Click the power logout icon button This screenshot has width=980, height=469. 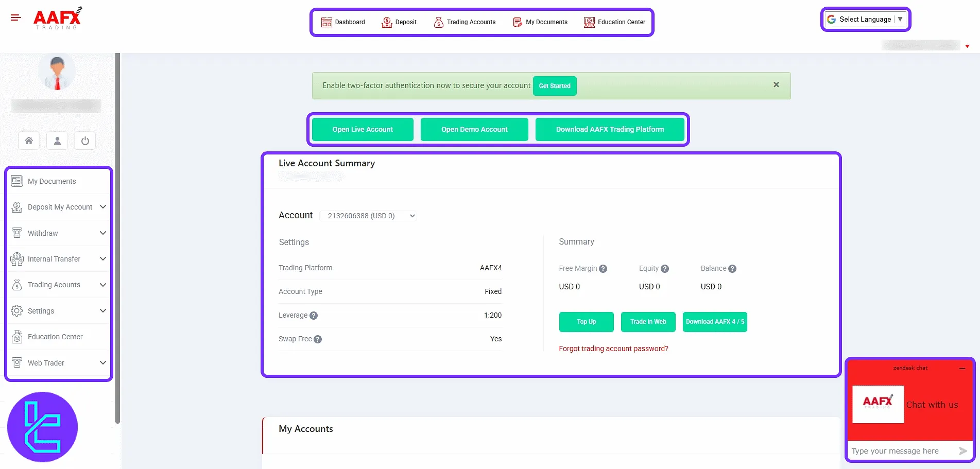[x=85, y=141]
